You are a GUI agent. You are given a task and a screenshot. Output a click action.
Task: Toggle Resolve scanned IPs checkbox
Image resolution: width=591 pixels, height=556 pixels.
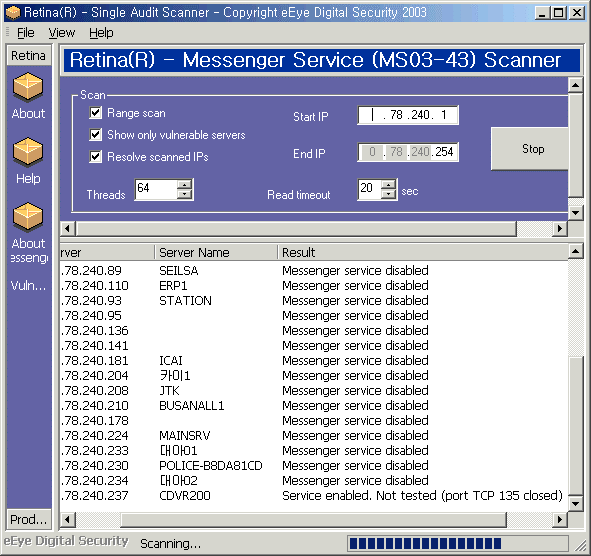tap(95, 156)
